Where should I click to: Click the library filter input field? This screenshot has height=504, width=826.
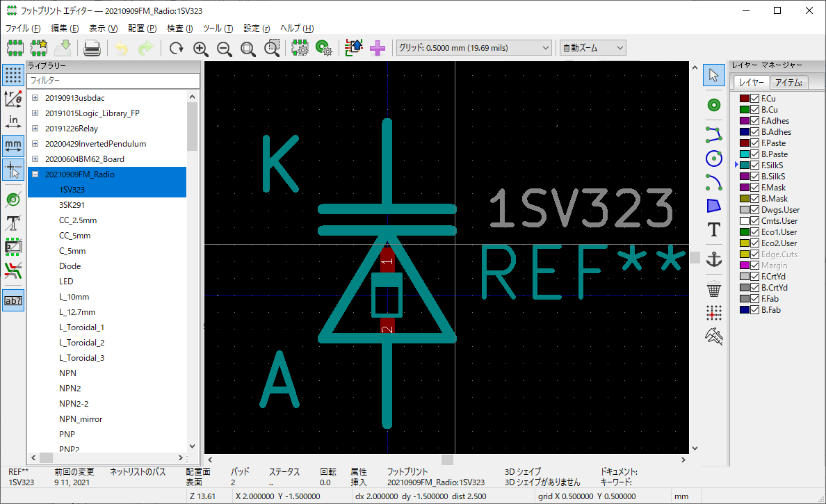coord(113,81)
